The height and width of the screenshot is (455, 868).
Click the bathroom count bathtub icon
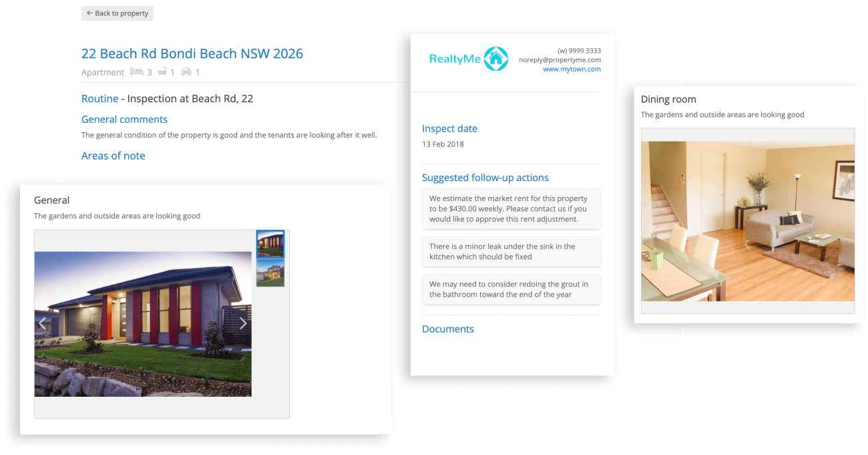(x=162, y=71)
